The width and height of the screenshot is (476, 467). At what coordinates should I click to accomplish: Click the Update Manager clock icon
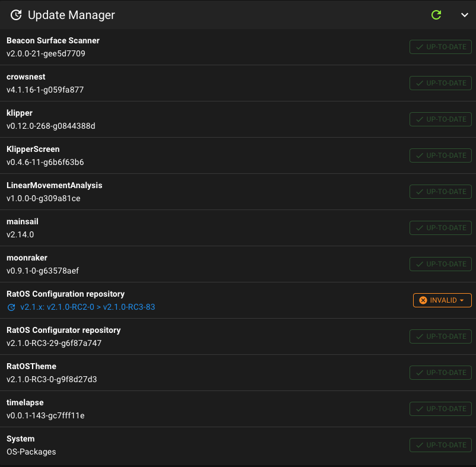point(16,15)
